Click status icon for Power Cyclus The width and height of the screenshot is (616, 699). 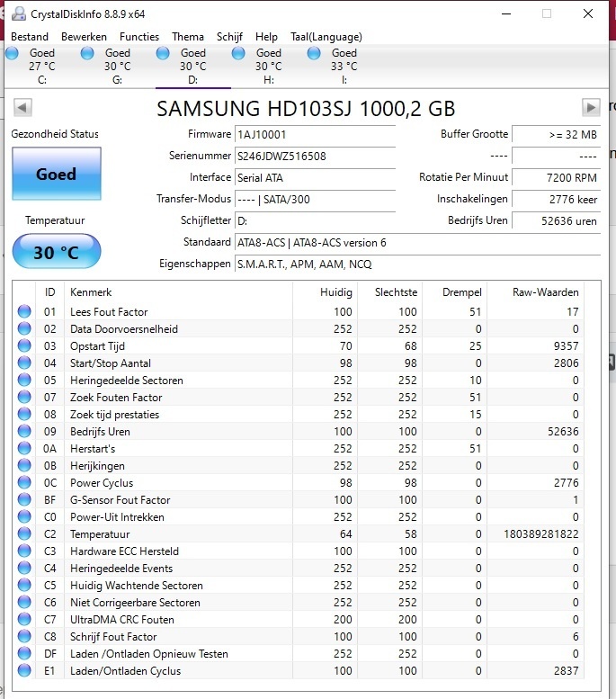click(x=24, y=482)
